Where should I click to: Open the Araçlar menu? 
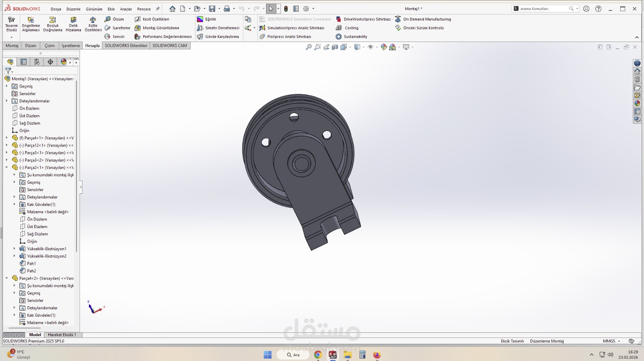[126, 9]
